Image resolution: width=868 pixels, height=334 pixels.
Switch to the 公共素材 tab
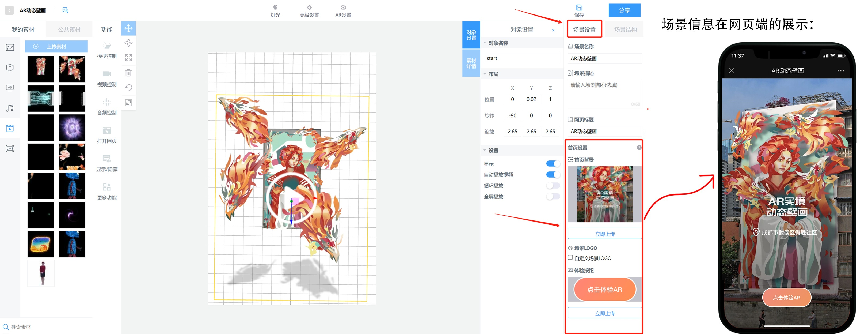(69, 30)
